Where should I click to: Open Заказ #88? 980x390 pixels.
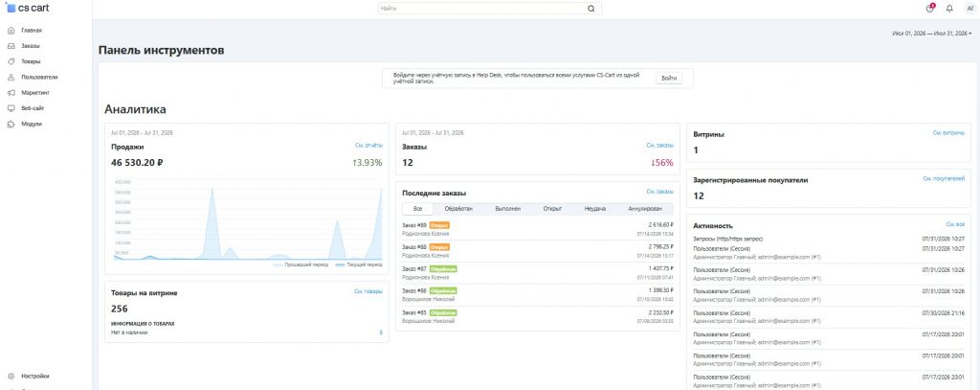click(414, 246)
